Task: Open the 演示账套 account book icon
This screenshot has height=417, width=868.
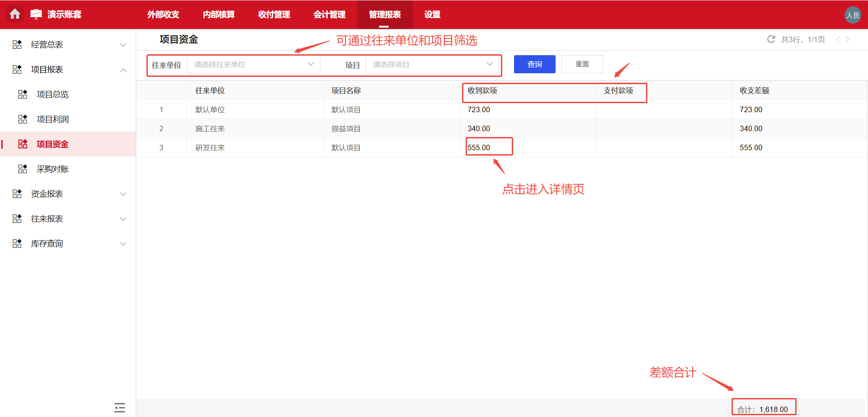Action: point(36,14)
